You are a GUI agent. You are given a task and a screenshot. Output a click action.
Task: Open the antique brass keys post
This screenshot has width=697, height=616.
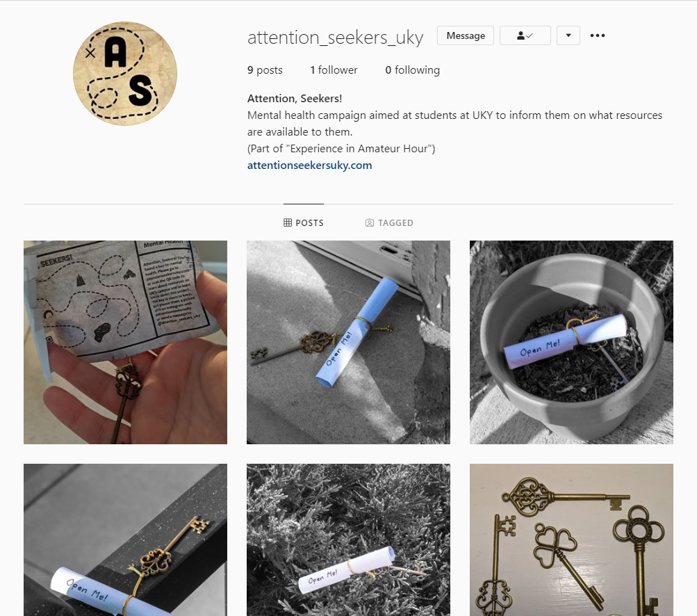click(x=572, y=540)
